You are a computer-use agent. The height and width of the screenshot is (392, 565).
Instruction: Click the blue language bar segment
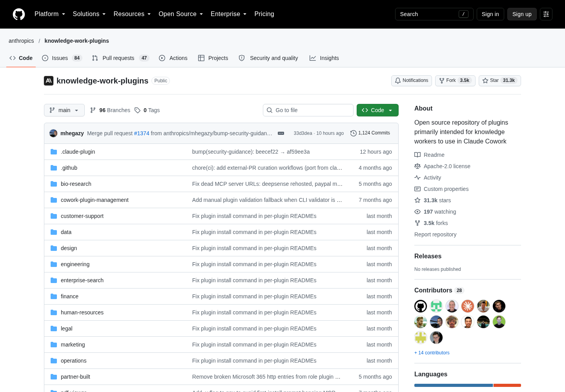coord(454,385)
